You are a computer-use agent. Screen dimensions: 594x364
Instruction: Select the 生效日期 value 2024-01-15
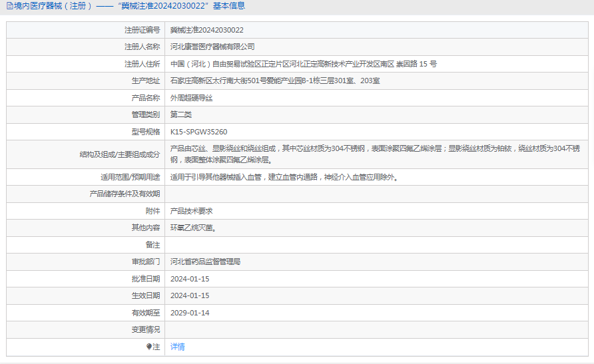pyautogui.click(x=190, y=295)
